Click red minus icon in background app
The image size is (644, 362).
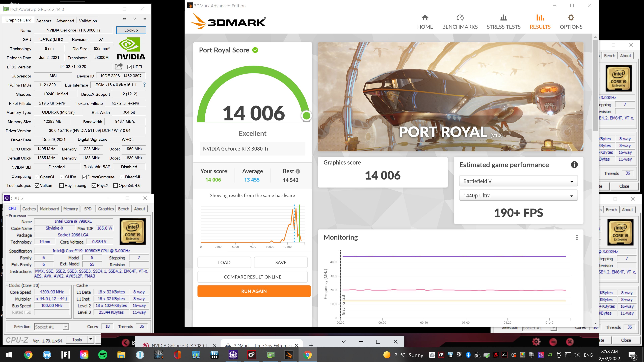553,342
